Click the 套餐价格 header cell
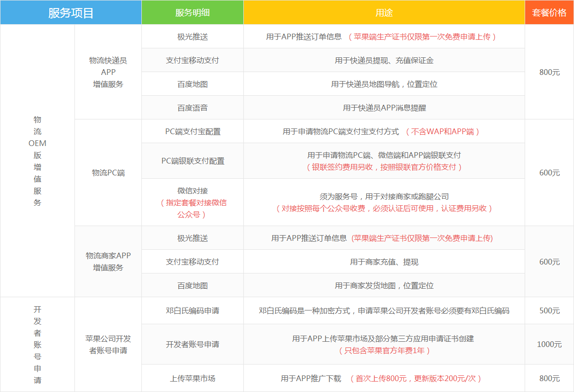 (x=549, y=12)
